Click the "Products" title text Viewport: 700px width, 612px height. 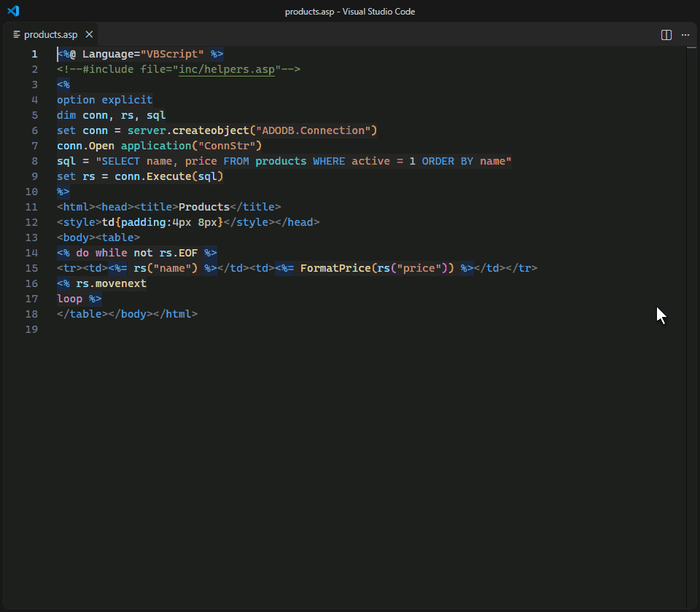(204, 207)
